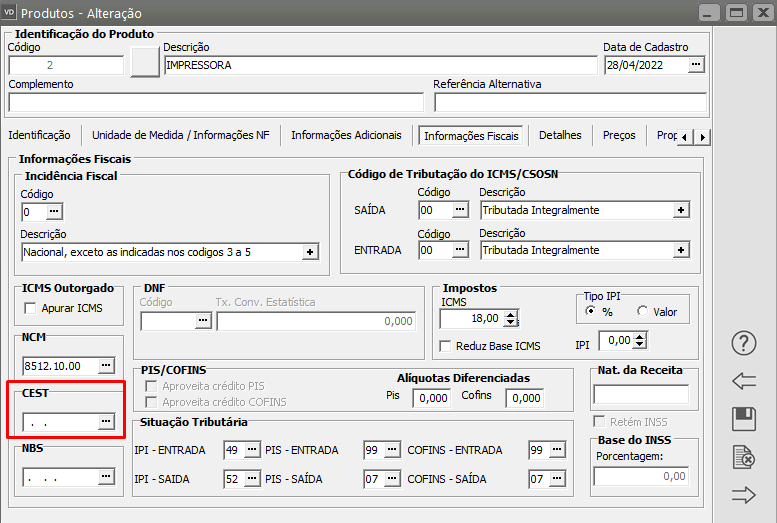The image size is (777, 523).
Task: Expand Incidência Fiscal description plus button
Action: 309,252
